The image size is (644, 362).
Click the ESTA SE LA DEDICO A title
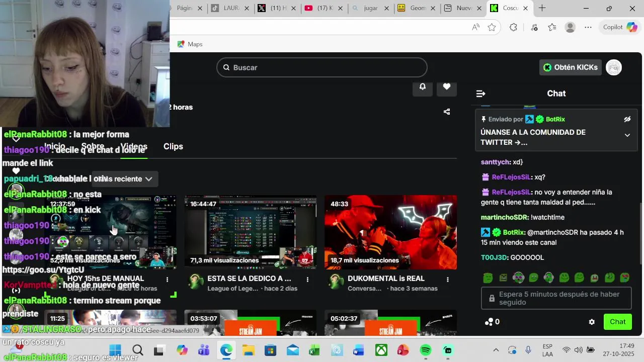tap(249, 279)
